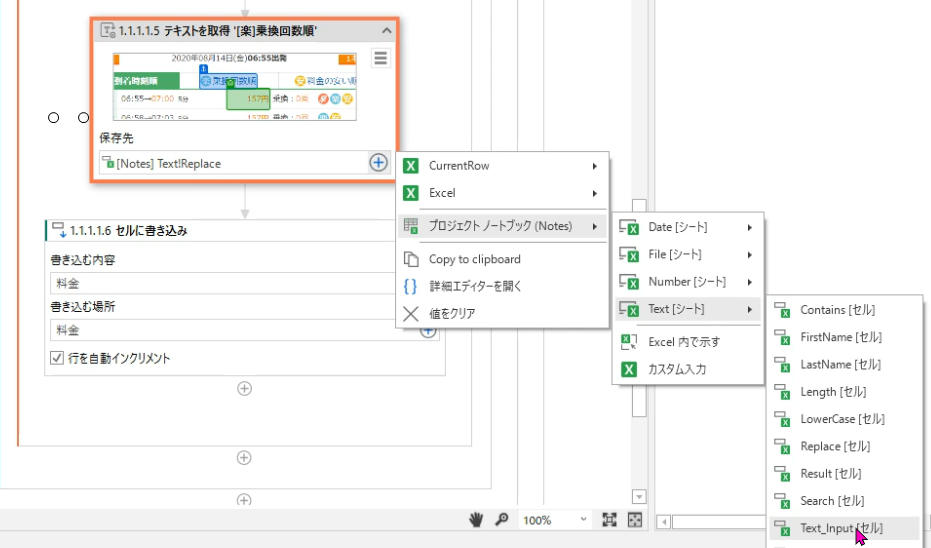Add activity with plus directly below セルに書き込み
Viewport: 931px width, 548px height.
(244, 388)
